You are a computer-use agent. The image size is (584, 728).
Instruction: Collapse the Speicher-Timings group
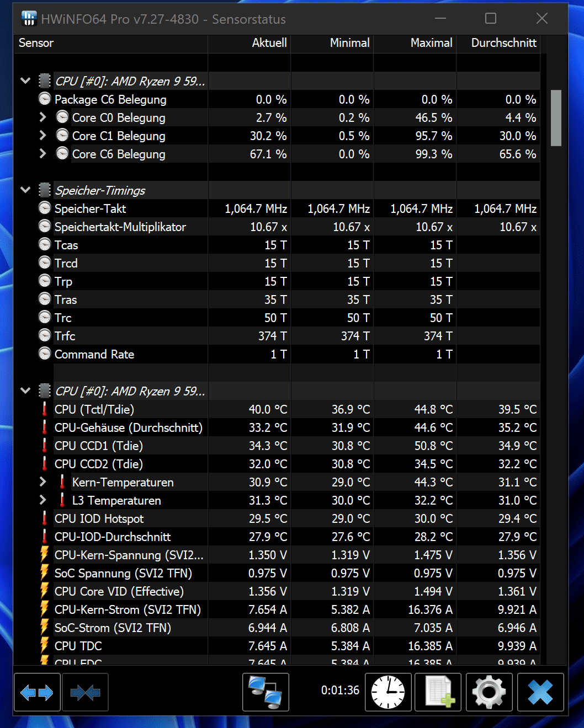(25, 190)
